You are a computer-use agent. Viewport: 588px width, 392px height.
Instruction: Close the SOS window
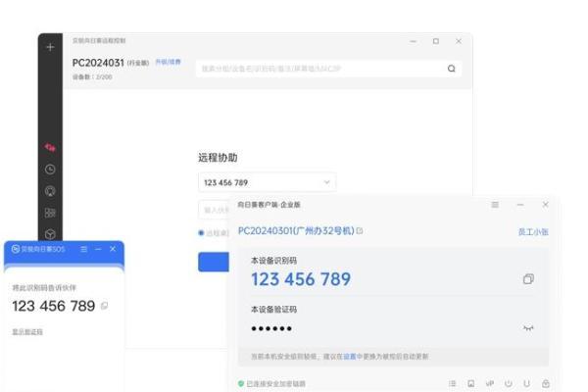click(113, 249)
